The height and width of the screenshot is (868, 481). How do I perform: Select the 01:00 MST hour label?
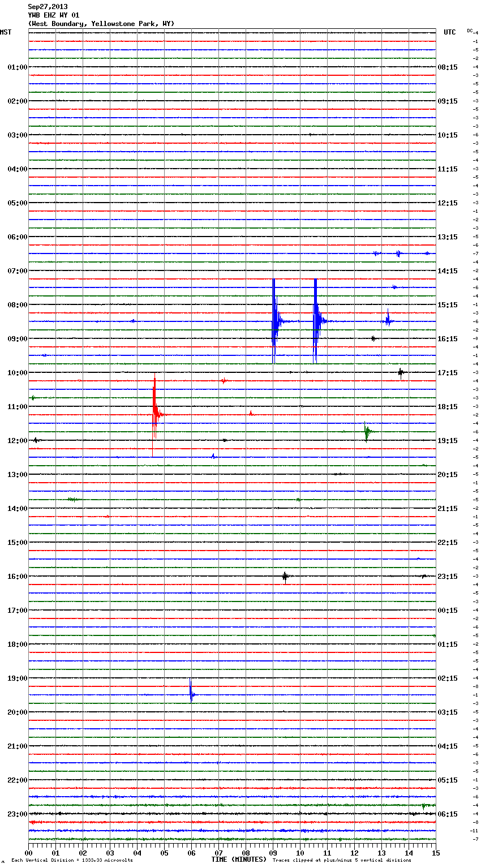click(17, 67)
